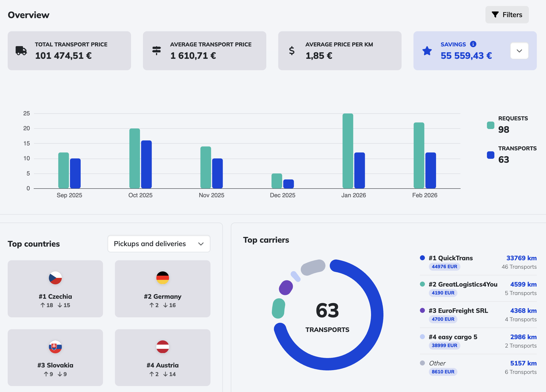Image resolution: width=546 pixels, height=392 pixels.
Task: Open carrier #3 EuroFreight SRL entry
Action: [x=458, y=311]
